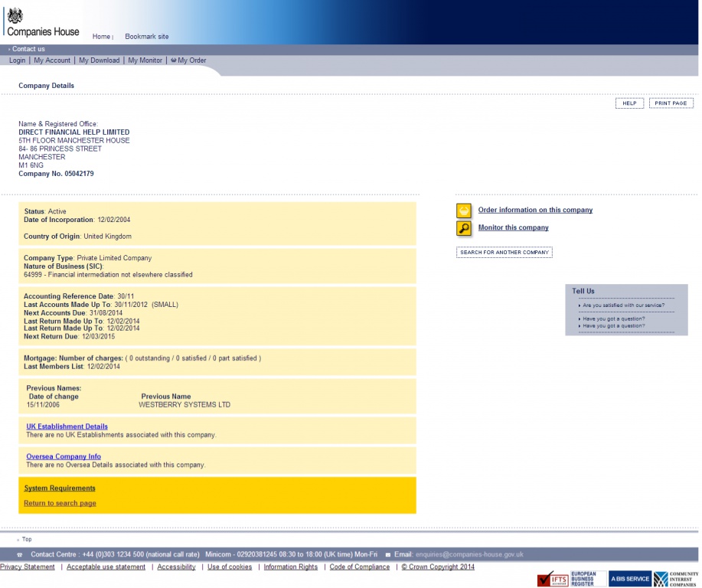Click the IFTS accredited logo
The height and width of the screenshot is (588, 702).
coord(553,579)
